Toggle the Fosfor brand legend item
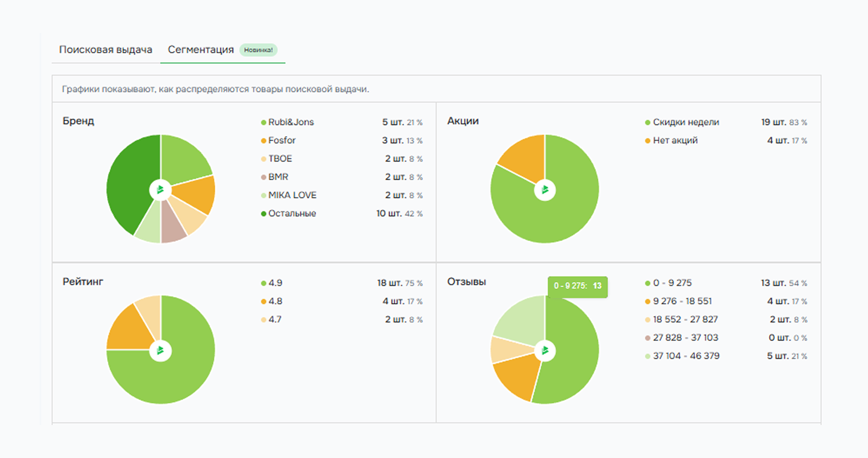 point(282,140)
